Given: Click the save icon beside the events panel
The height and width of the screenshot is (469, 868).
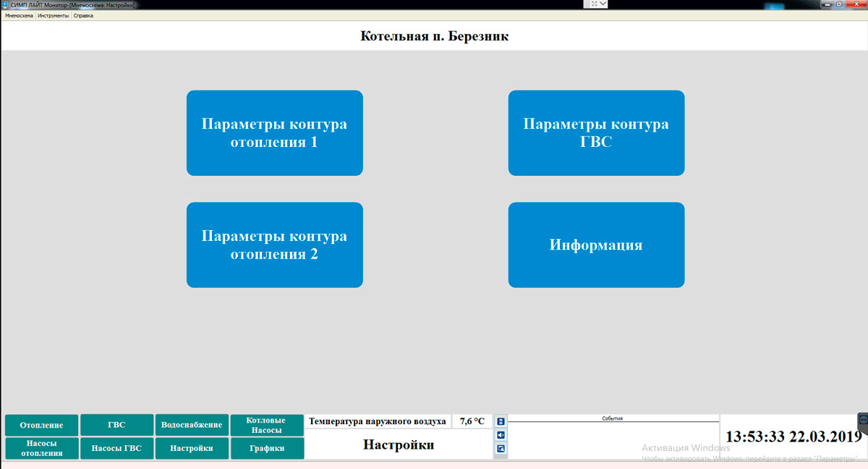Looking at the screenshot, I should (501, 421).
